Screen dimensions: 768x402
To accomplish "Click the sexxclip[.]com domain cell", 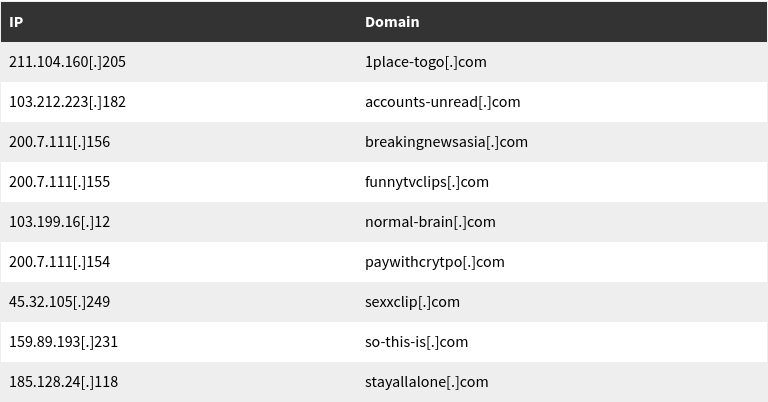I will 412,302.
